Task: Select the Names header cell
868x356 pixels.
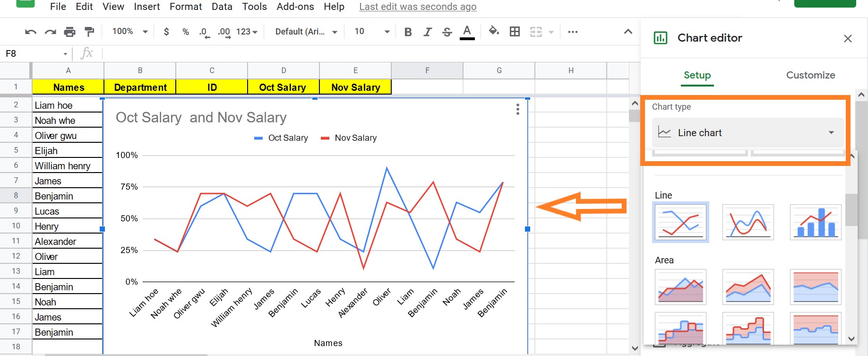Action: 69,87
